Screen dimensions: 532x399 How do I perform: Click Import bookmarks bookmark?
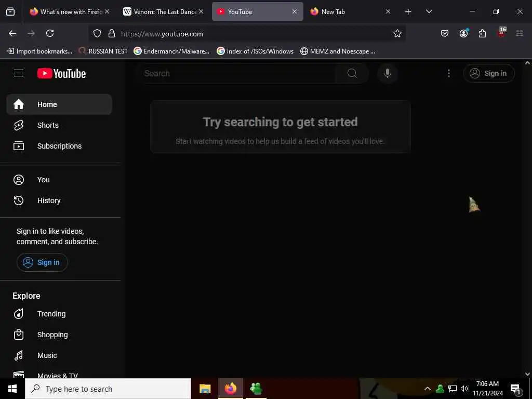coord(39,51)
